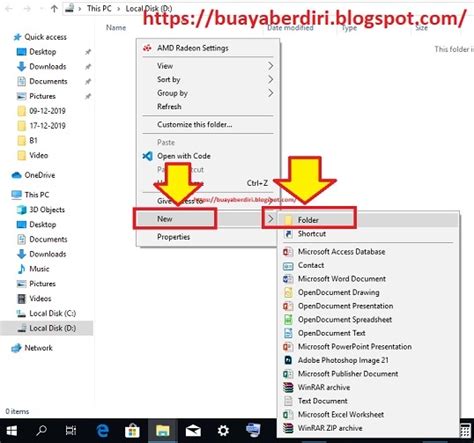Click the Visual Studio Code icon
Viewport: 474px width, 443px height.
(147, 156)
